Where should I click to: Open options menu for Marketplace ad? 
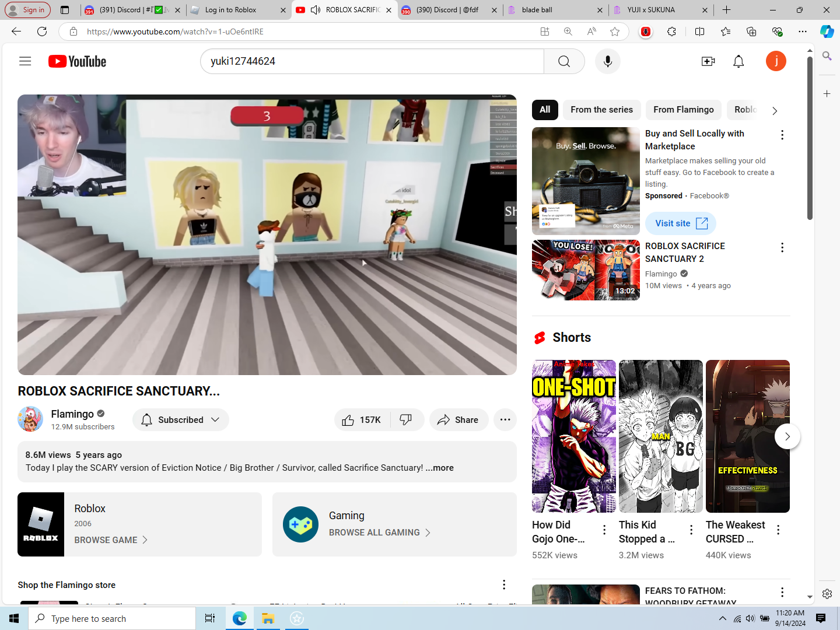[782, 135]
